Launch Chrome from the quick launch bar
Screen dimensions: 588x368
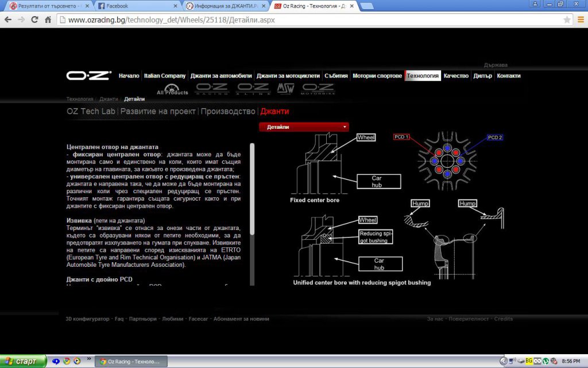click(67, 361)
